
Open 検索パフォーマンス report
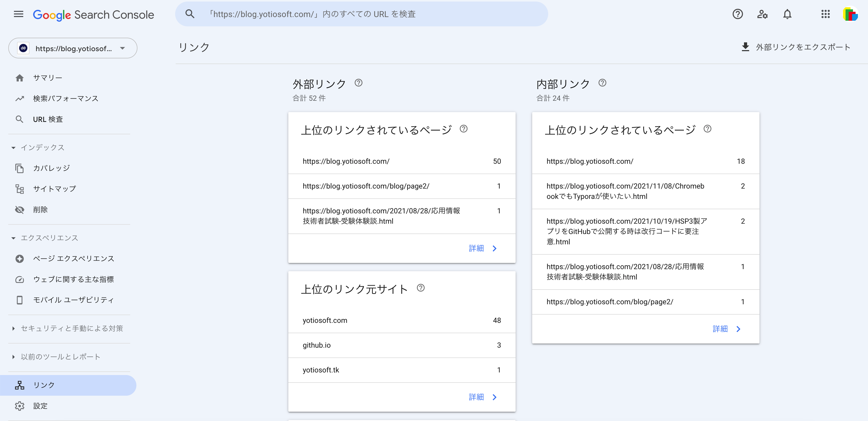pos(68,99)
